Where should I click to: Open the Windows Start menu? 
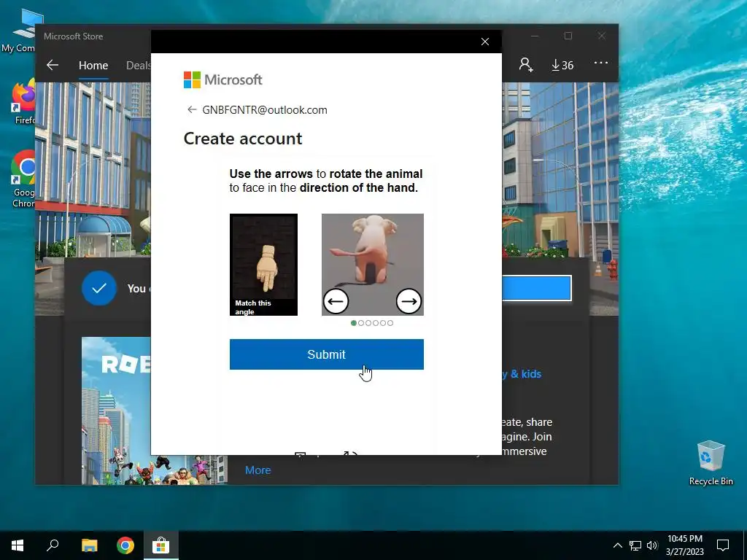[x=18, y=545]
